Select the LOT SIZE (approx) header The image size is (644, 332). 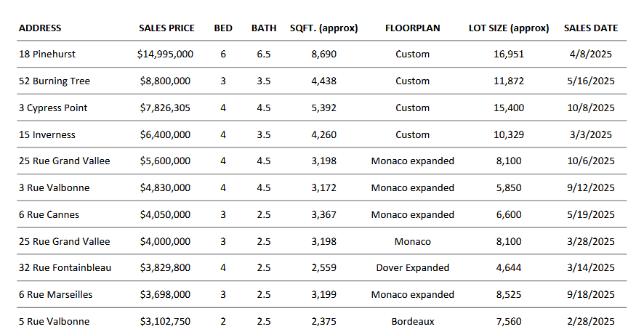509,28
